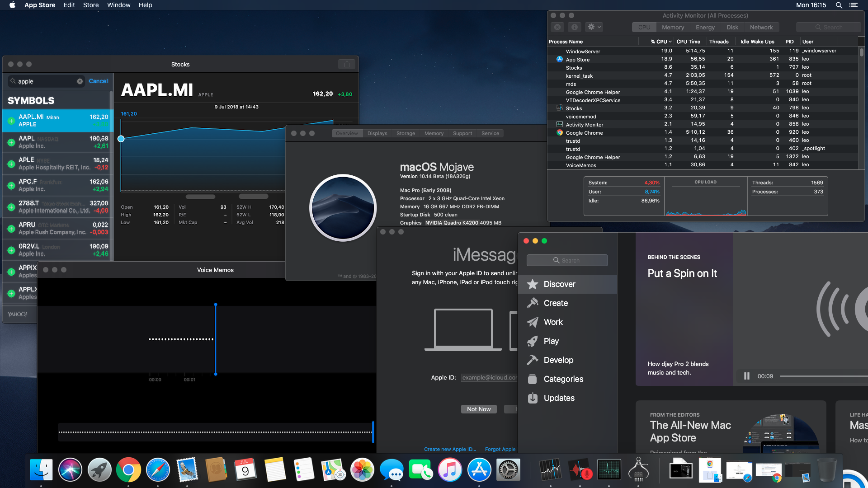Viewport: 868px width, 488px height.
Task: Click Cancel next to the Stocks search
Action: click(x=98, y=81)
